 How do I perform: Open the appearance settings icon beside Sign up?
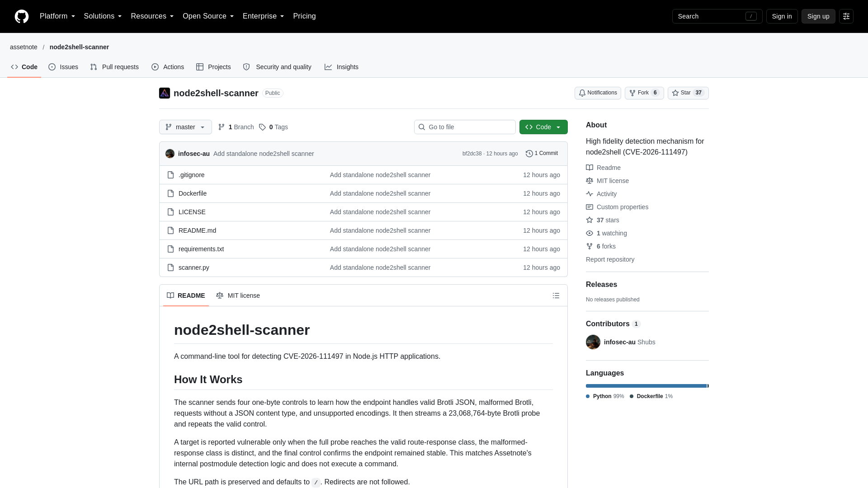(x=846, y=16)
